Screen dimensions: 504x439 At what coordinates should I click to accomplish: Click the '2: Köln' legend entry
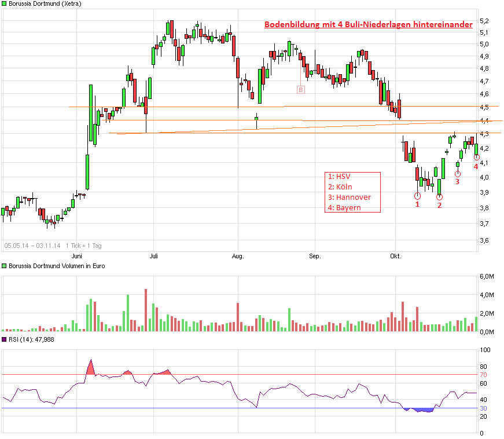(340, 187)
